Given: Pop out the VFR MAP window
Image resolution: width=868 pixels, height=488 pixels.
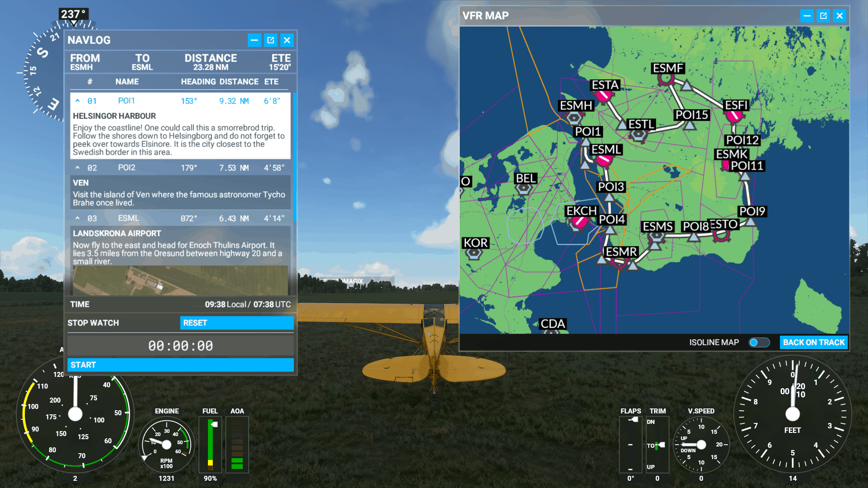Looking at the screenshot, I should [x=823, y=16].
